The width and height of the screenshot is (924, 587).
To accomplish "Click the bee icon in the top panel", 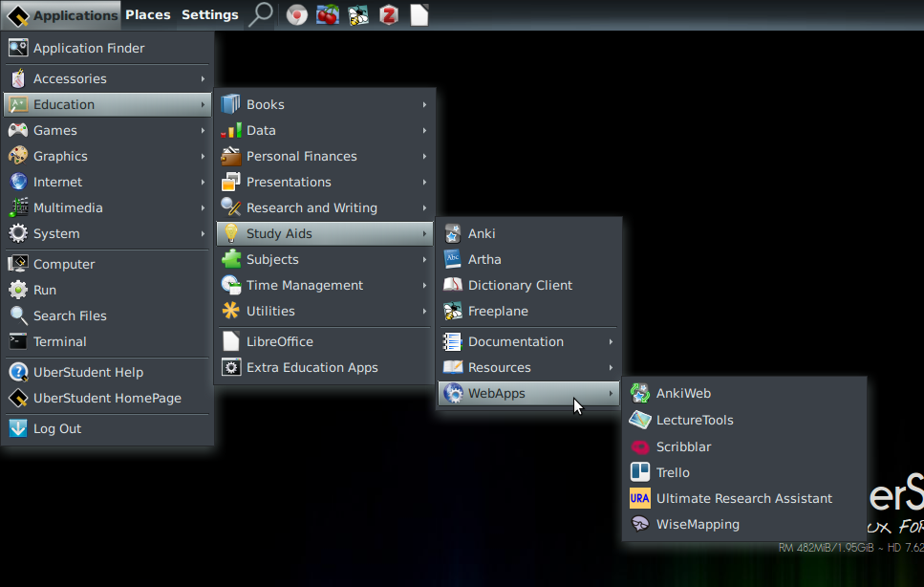I will click(x=358, y=14).
